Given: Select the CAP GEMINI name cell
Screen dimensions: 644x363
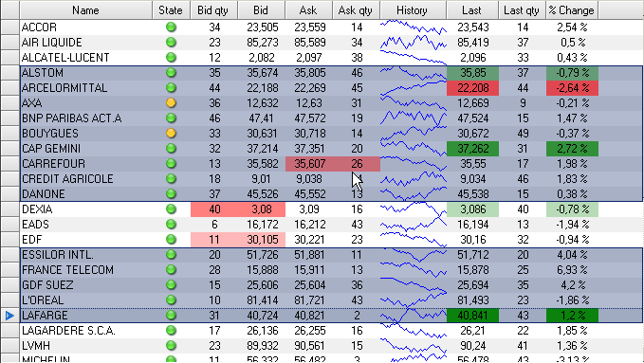Looking at the screenshot, I should [x=86, y=149].
